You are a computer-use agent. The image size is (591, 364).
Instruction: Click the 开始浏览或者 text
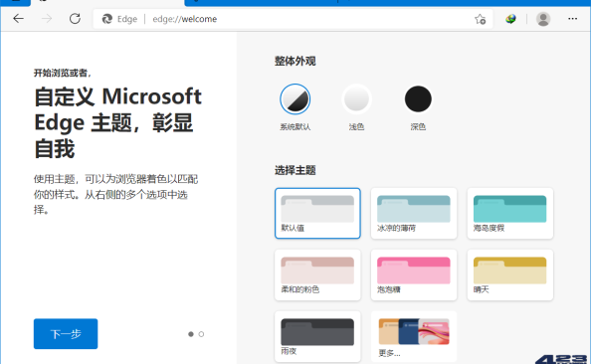tap(63, 73)
